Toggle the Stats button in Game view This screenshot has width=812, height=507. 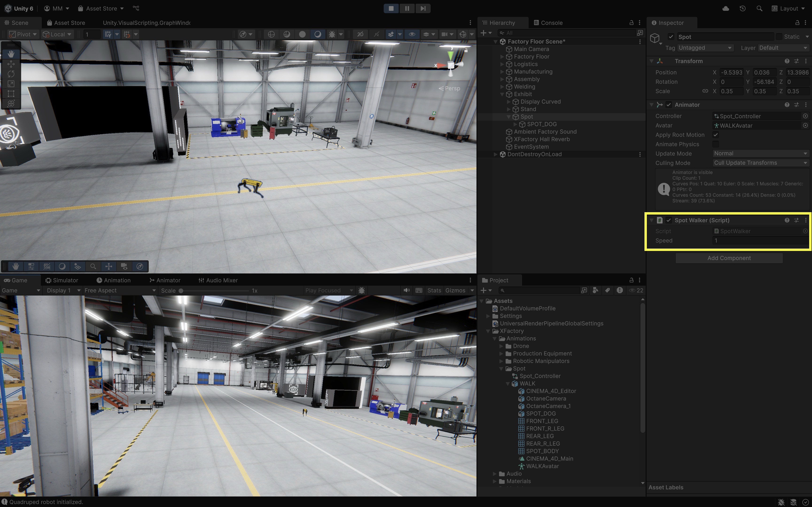(434, 290)
